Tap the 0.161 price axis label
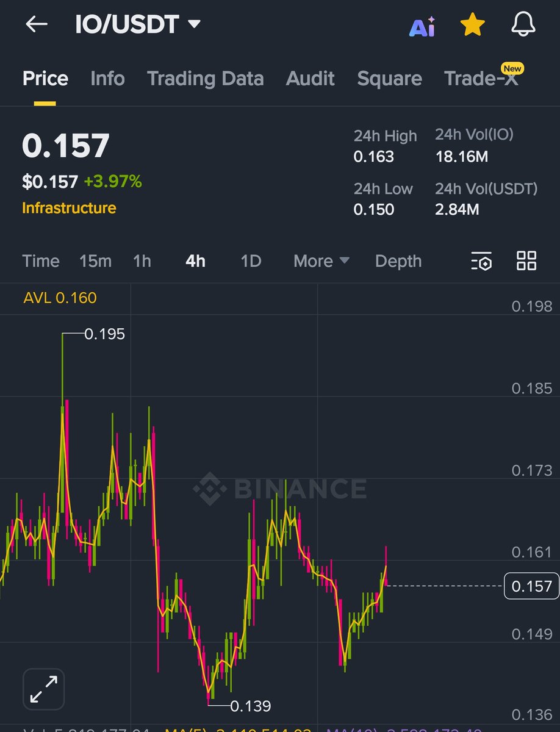560x732 pixels. pyautogui.click(x=531, y=552)
